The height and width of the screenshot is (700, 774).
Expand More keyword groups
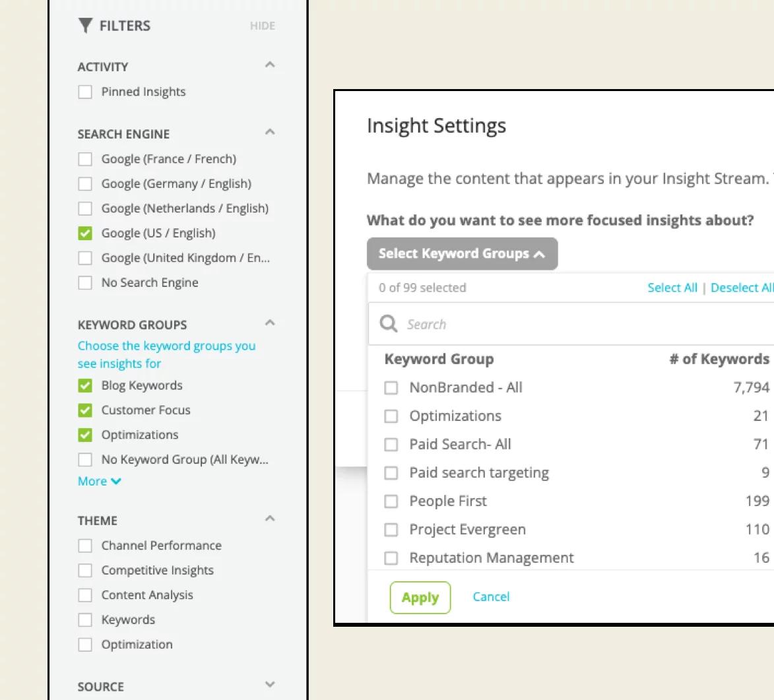(99, 482)
